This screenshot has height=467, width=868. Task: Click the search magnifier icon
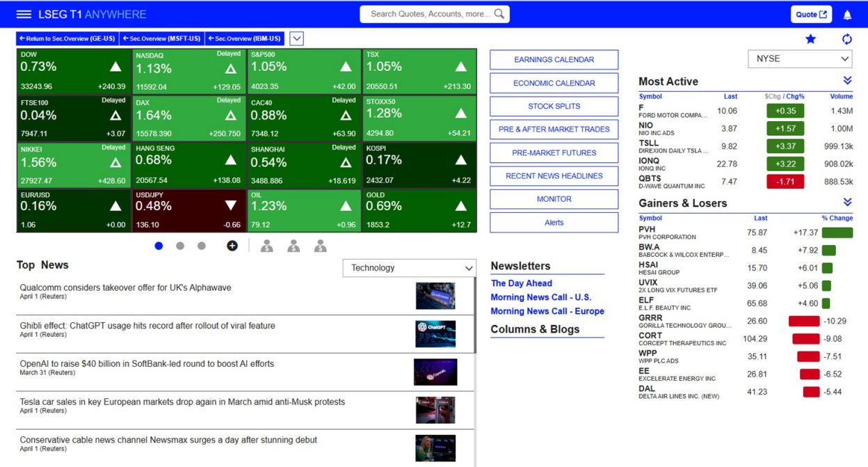coord(499,14)
